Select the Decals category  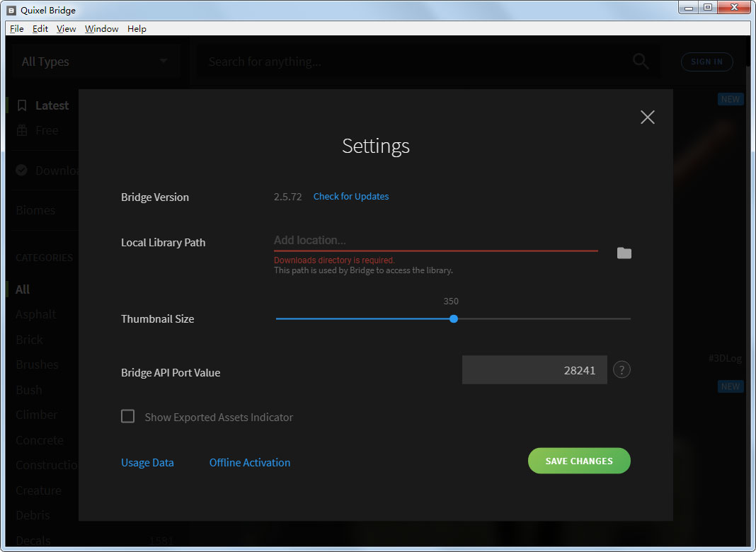(x=33, y=541)
